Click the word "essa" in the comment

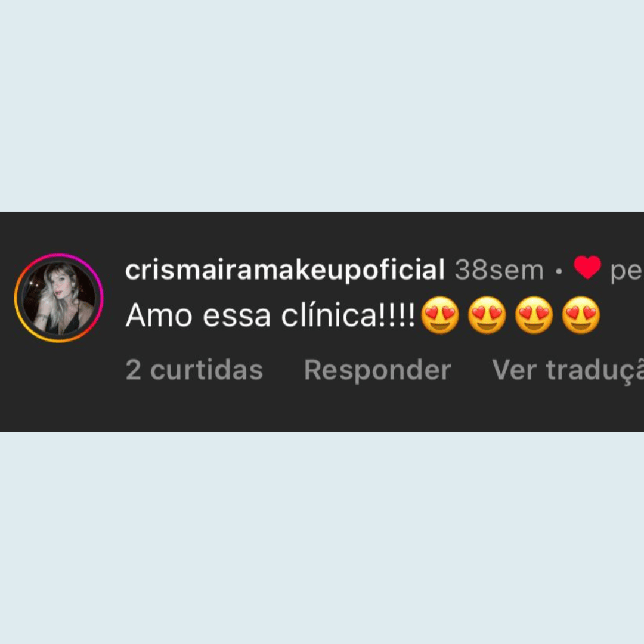[237, 317]
